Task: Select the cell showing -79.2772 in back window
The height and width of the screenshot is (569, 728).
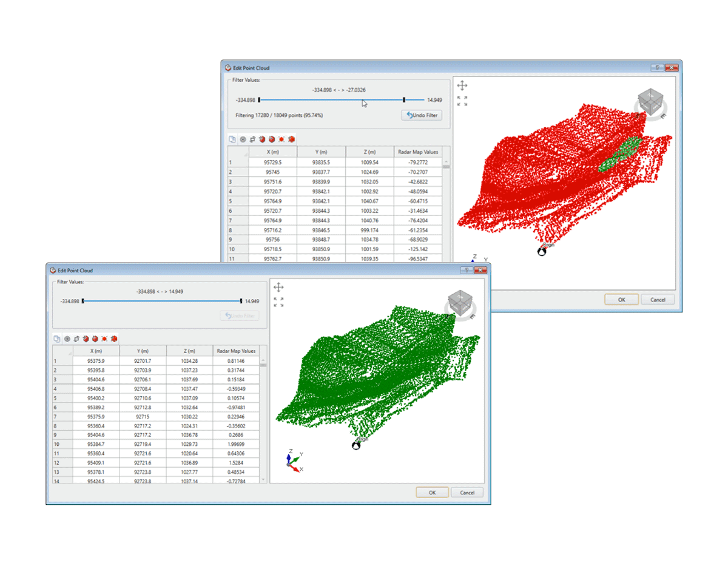Action: 417,162
